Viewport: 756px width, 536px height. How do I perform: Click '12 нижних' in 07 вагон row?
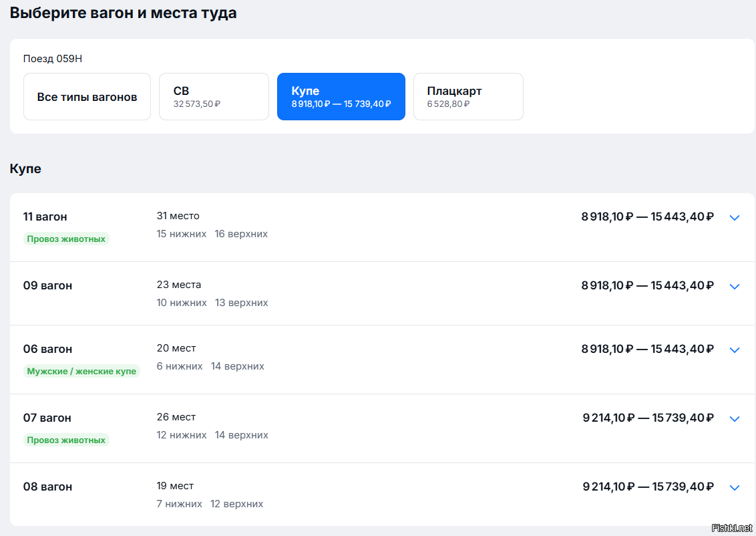point(181,435)
